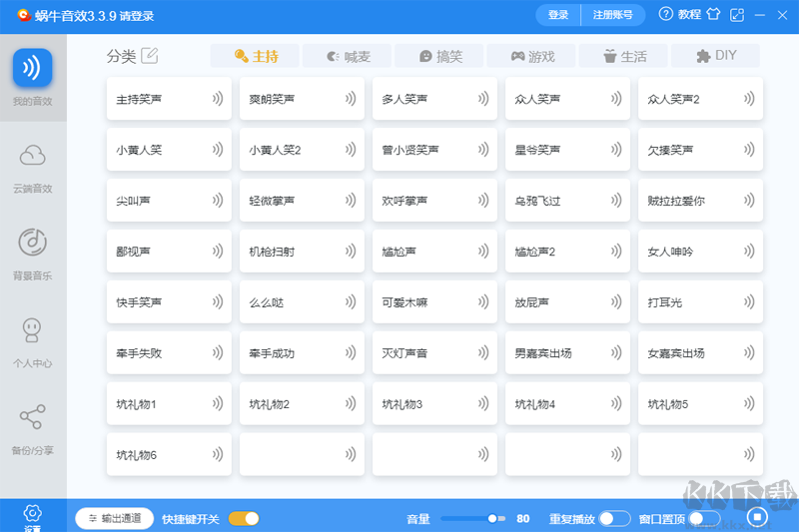Open the 教程 help icon
This screenshot has height=532, width=799.
pos(665,14)
